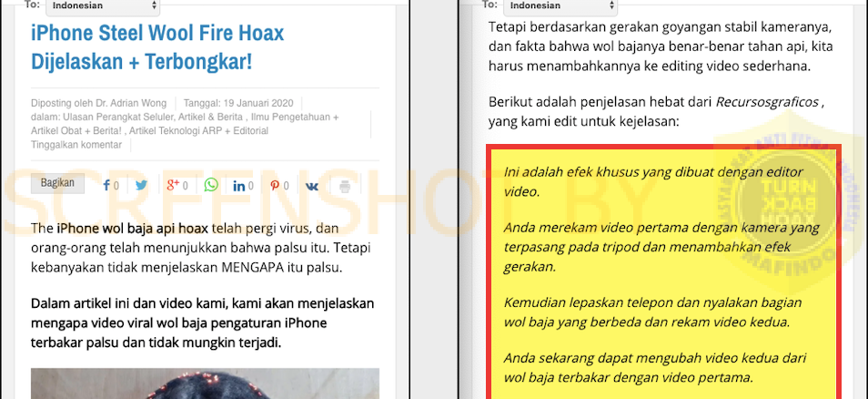
Task: Click the steel wool photo thumbnail
Action: click(205, 384)
